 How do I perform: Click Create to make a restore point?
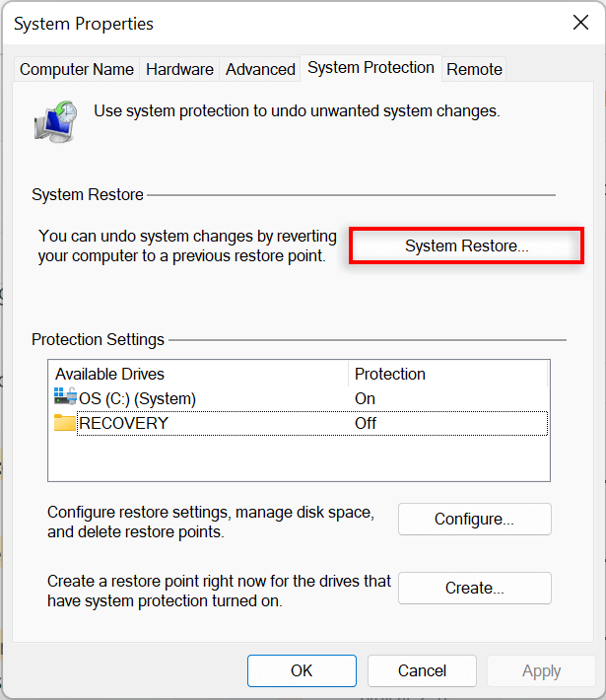pos(474,588)
